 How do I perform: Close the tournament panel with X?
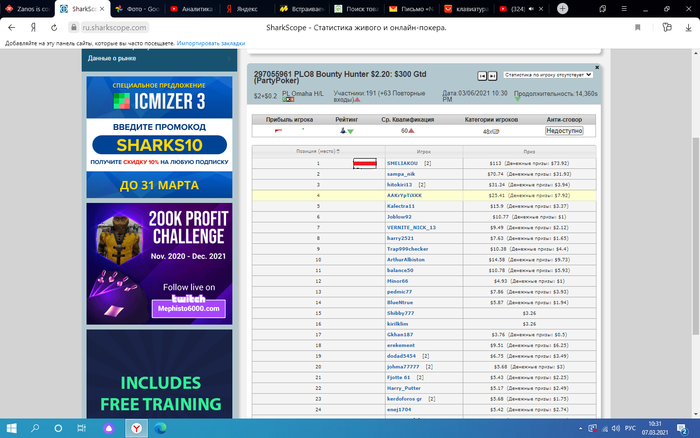tap(597, 67)
